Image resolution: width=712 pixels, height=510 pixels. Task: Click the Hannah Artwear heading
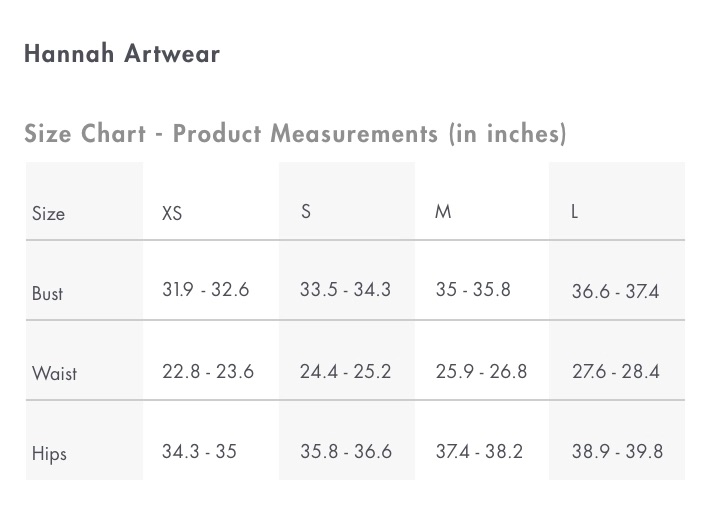[x=122, y=53]
